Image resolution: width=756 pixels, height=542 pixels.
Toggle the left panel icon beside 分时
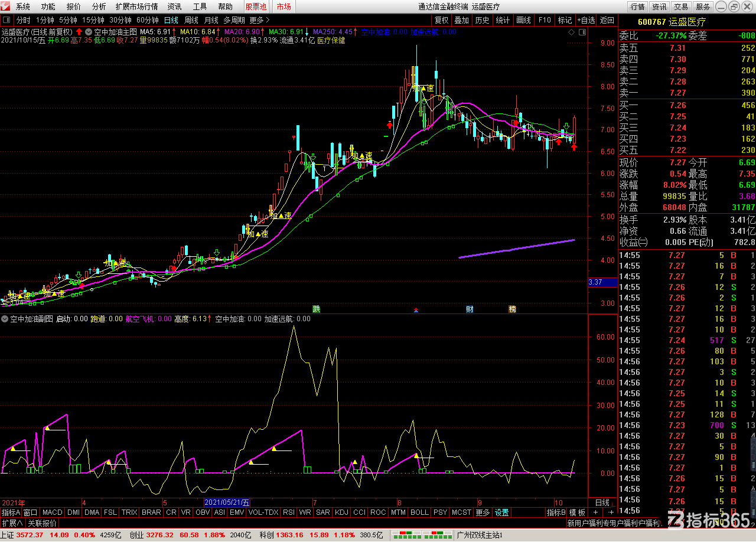point(6,19)
